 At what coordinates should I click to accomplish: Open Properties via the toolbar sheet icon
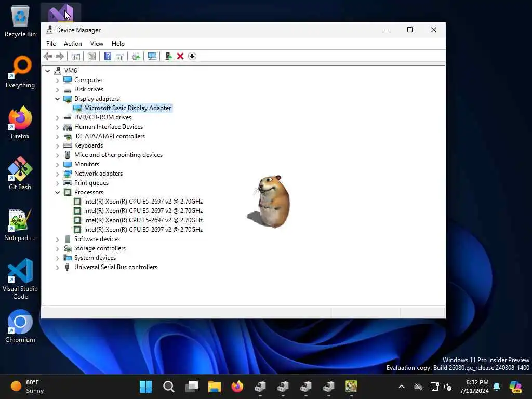(91, 56)
